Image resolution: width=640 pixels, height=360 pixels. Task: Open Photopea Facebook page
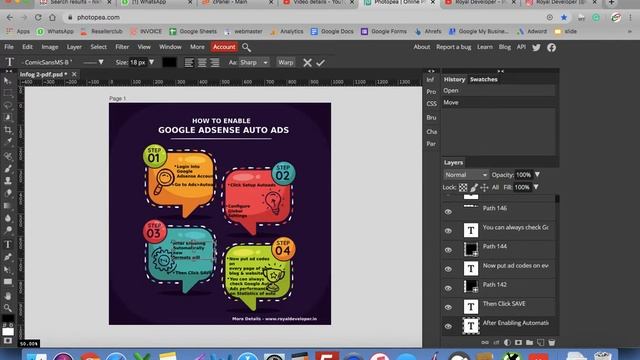tap(551, 47)
